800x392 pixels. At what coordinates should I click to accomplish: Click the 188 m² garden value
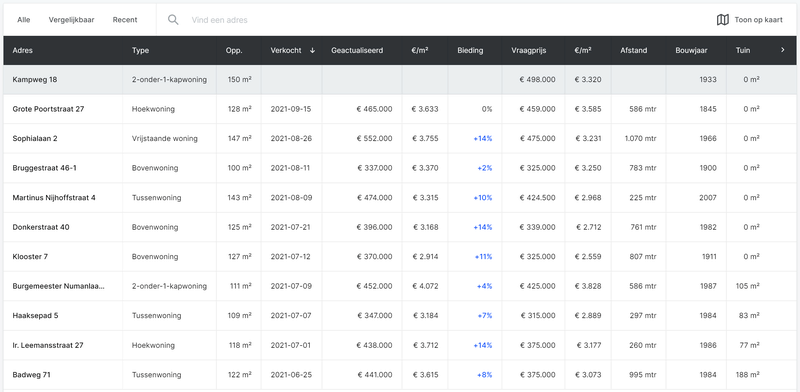pyautogui.click(x=748, y=375)
